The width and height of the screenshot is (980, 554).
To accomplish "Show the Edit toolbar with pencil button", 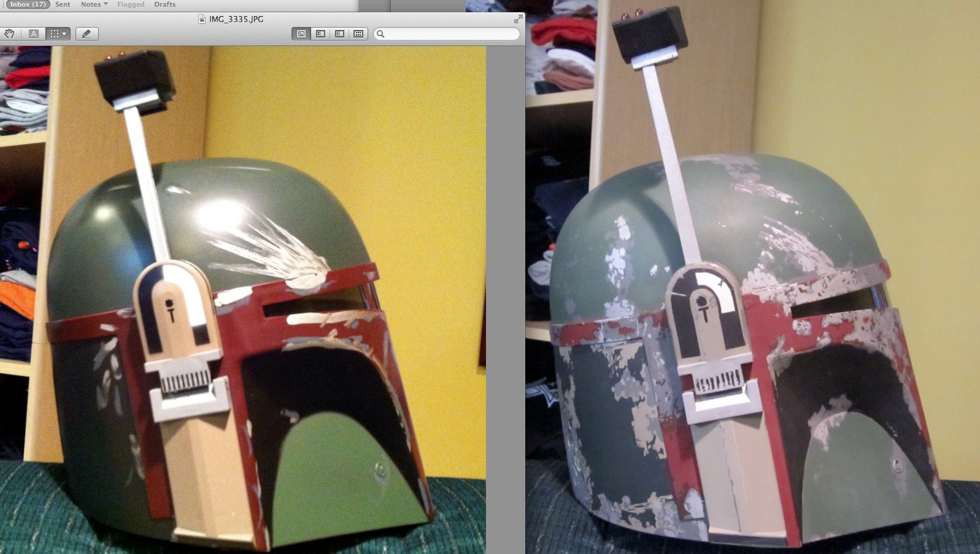I will click(87, 34).
